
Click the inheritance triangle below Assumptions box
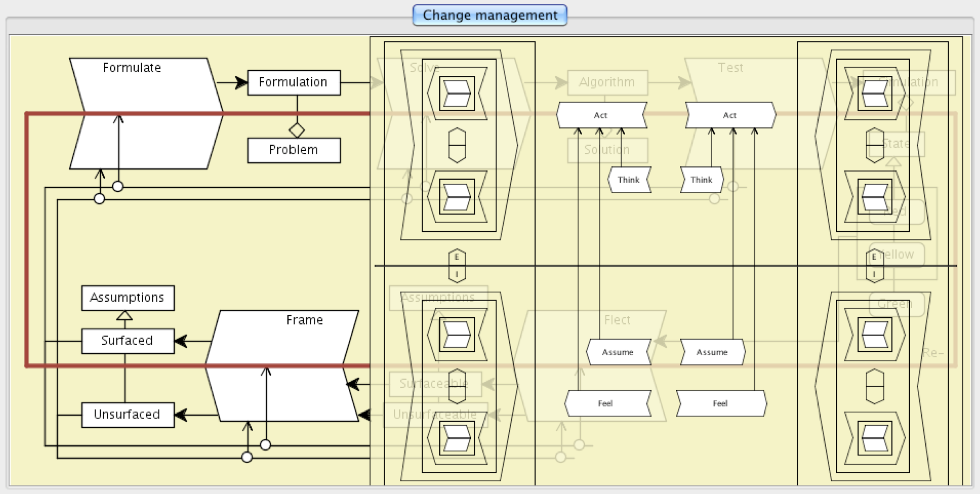tap(124, 315)
